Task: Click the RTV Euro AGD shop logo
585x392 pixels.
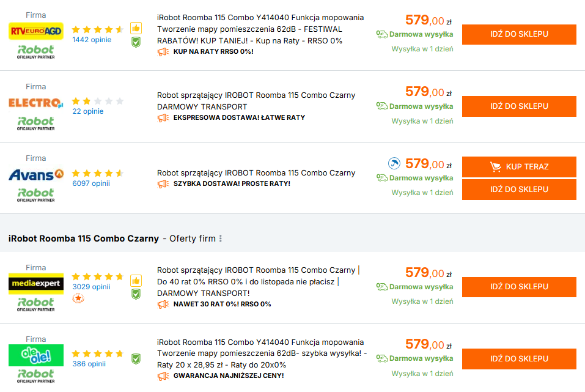Action: [36, 31]
